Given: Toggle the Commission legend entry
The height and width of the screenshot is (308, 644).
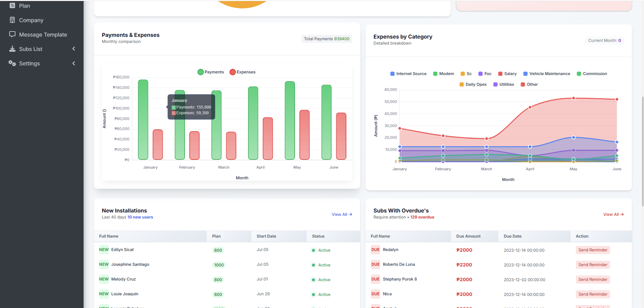Looking at the screenshot, I should pos(592,74).
